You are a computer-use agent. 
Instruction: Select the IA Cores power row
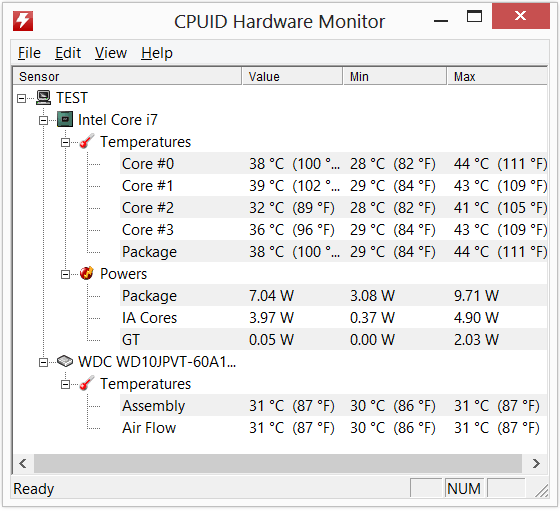coord(333,317)
